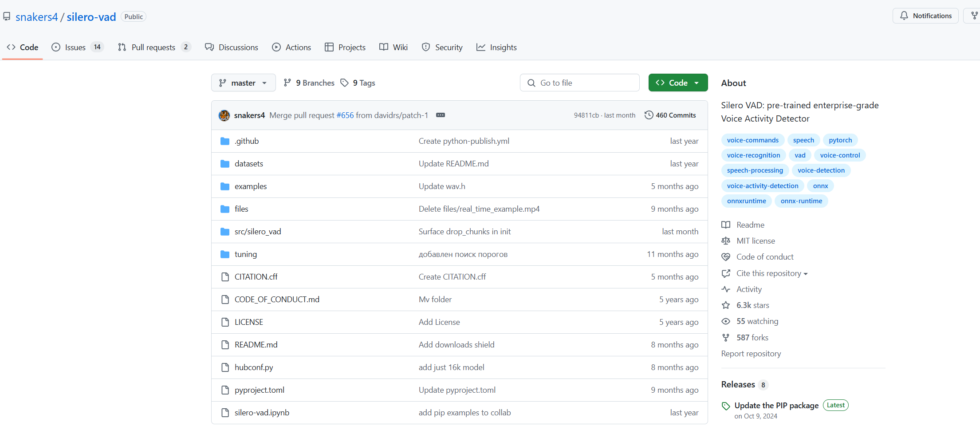The height and width of the screenshot is (430, 980).
Task: View the 9 Branches link
Action: coord(309,83)
